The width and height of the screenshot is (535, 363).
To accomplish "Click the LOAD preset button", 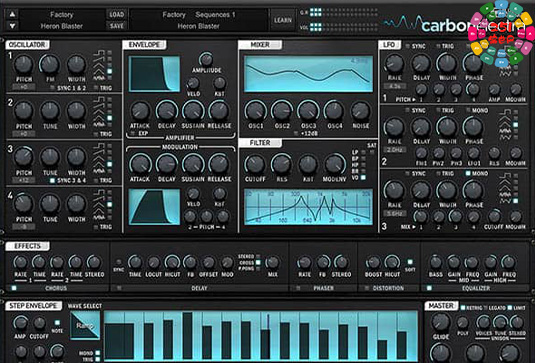I will coord(117,14).
